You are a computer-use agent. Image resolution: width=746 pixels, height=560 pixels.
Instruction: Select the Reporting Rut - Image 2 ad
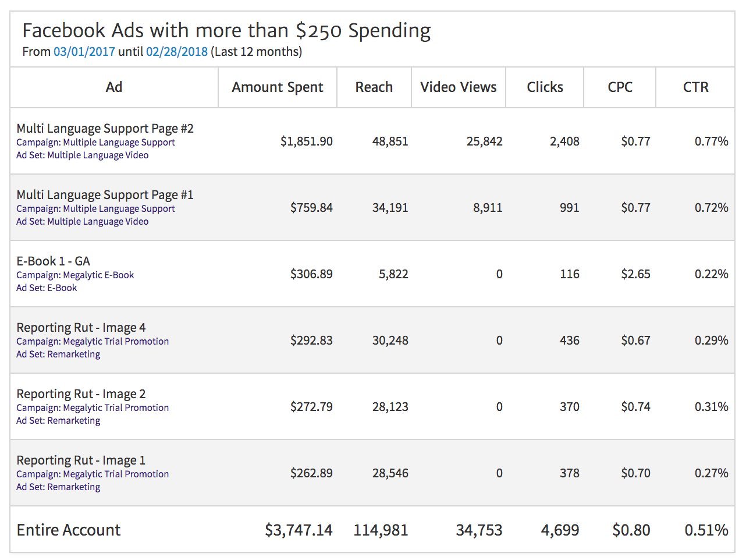[81, 394]
